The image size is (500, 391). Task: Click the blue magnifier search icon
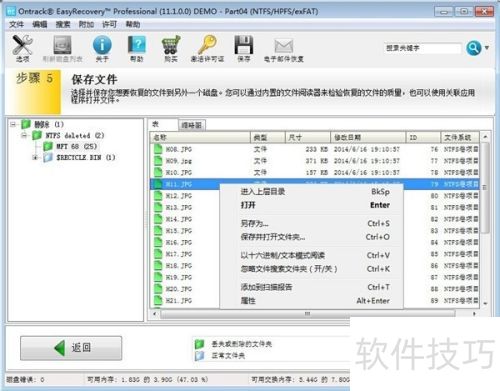(x=474, y=48)
